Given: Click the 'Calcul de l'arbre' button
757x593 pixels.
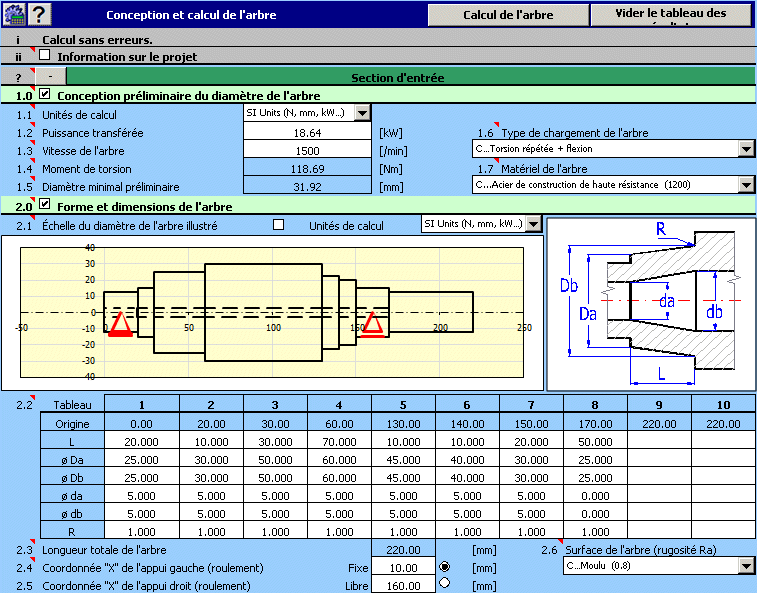Looking at the screenshot, I should coord(508,15).
